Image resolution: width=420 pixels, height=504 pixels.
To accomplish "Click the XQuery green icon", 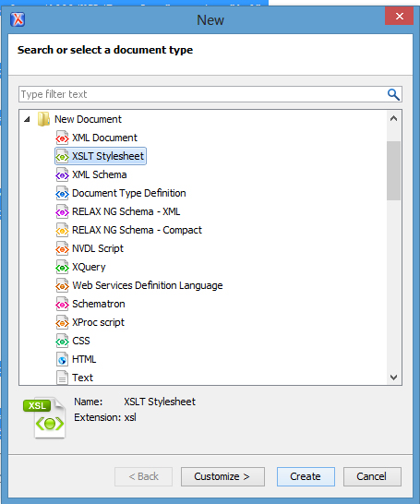I will click(x=62, y=267).
